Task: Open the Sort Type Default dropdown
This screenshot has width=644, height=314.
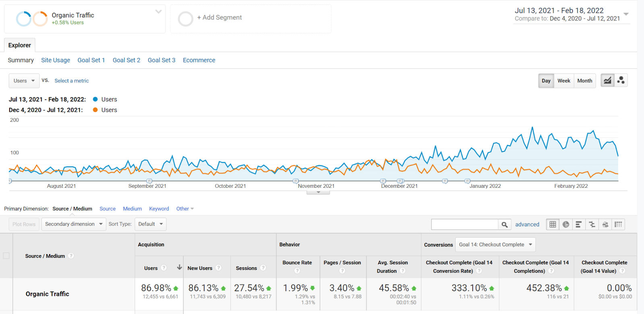Action: tap(151, 224)
